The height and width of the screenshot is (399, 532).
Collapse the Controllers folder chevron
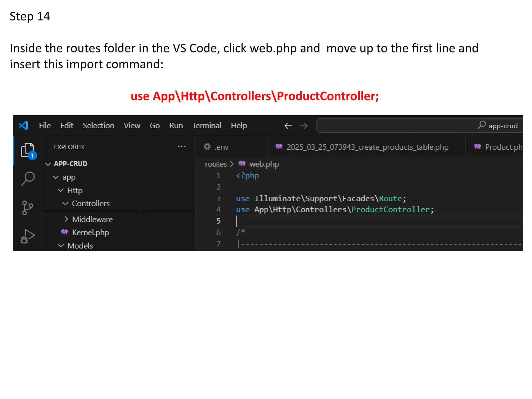(x=65, y=204)
